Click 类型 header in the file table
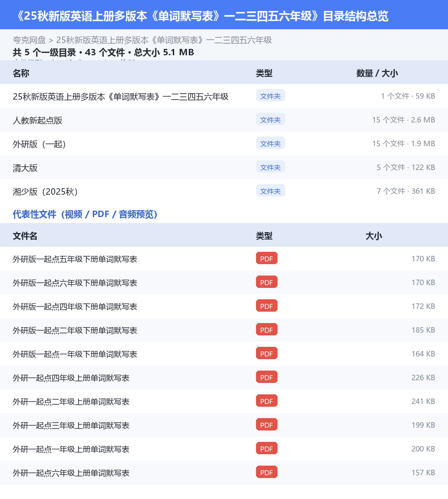This screenshot has height=499, width=448. coord(264,236)
